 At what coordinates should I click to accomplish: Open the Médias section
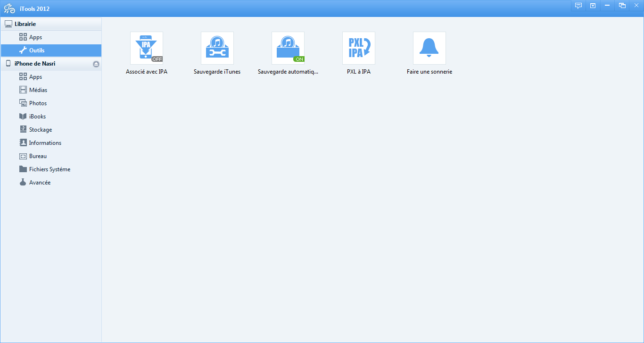pos(51,90)
